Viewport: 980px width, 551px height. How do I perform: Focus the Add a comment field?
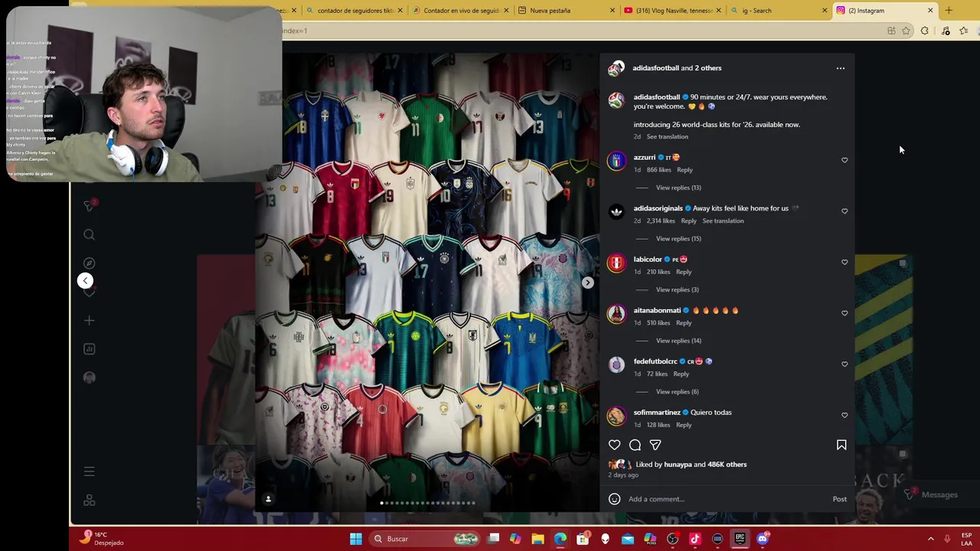727,499
